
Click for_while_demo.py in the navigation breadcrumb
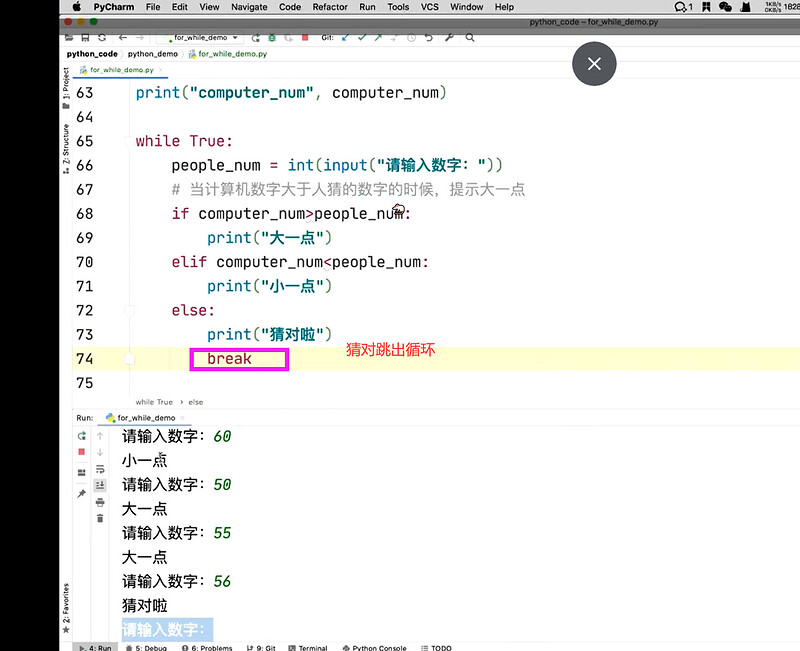click(228, 54)
